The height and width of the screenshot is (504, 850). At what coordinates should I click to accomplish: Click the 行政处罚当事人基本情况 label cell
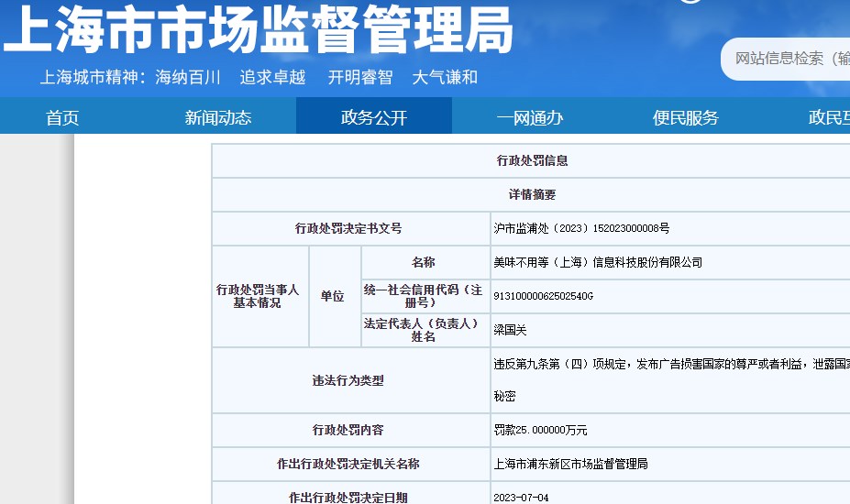[259, 296]
